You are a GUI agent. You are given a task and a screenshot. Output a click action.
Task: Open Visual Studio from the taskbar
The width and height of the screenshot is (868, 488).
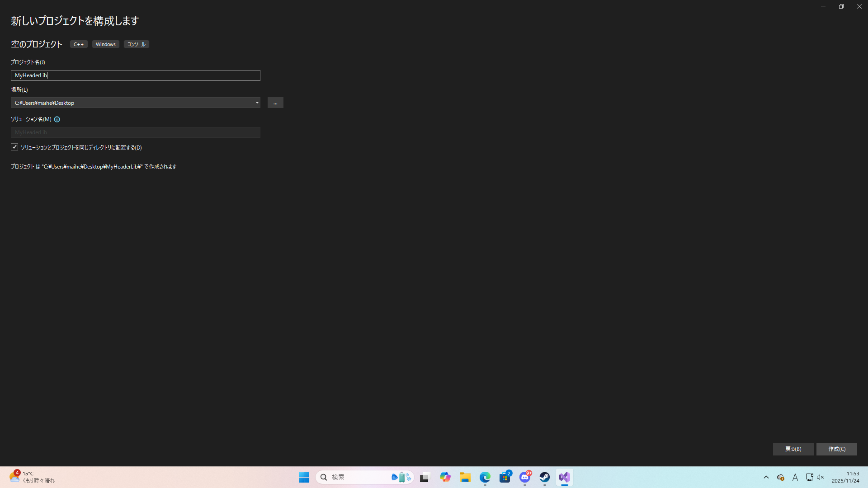[564, 477]
